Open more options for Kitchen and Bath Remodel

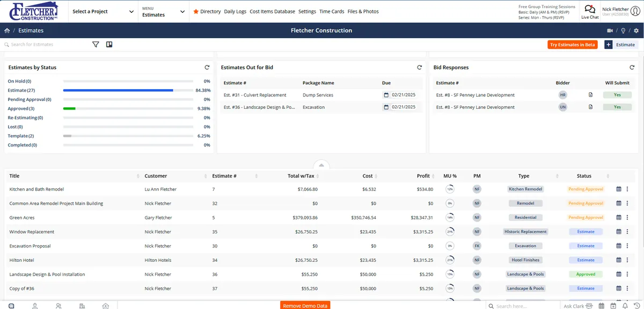(627, 189)
